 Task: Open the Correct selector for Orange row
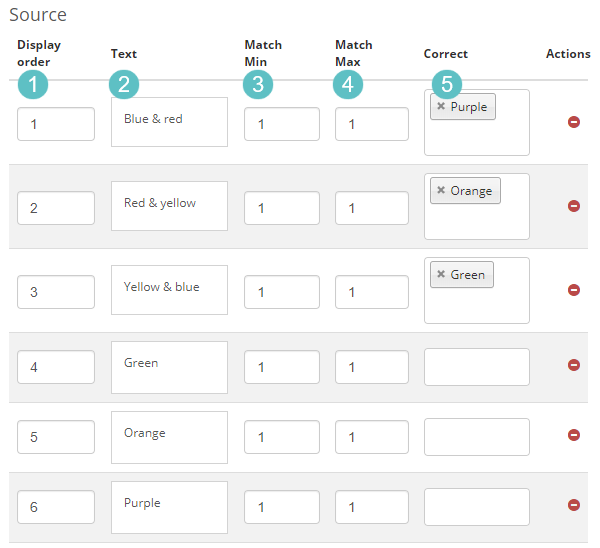tap(476, 437)
